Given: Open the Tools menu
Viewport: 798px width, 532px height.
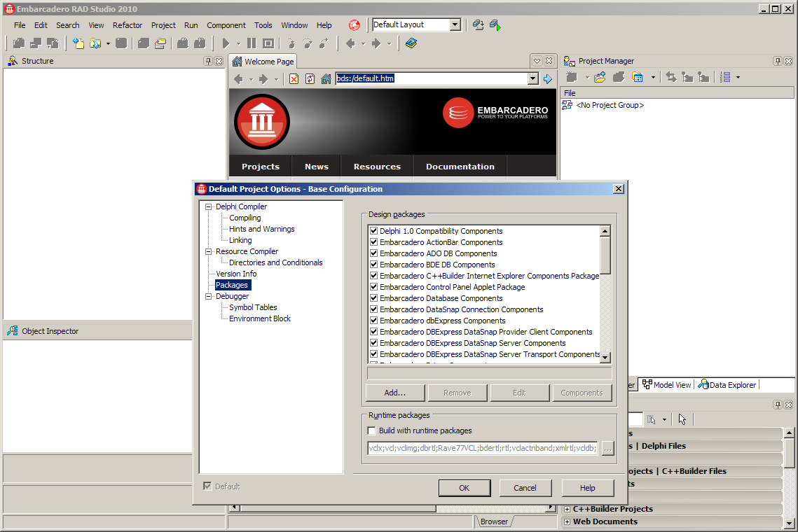Looking at the screenshot, I should pos(263,25).
